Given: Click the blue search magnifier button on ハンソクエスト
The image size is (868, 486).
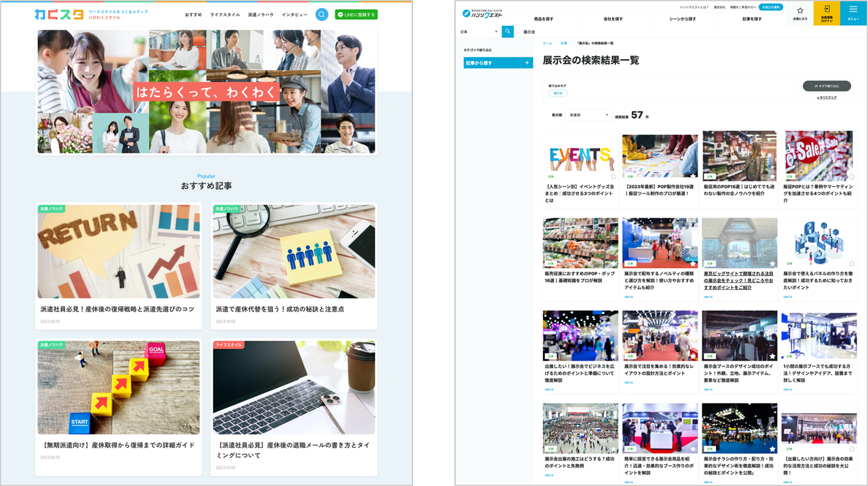Looking at the screenshot, I should [508, 31].
